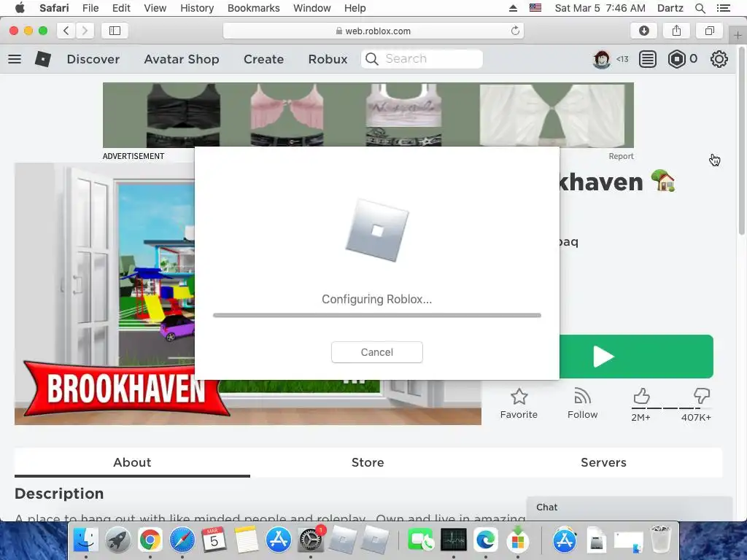Launch Microsoft Edge from the Dock

point(485,540)
